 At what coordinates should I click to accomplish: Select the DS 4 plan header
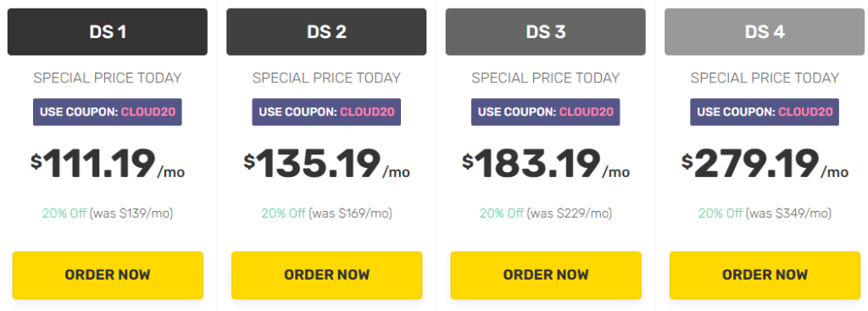[x=765, y=31]
